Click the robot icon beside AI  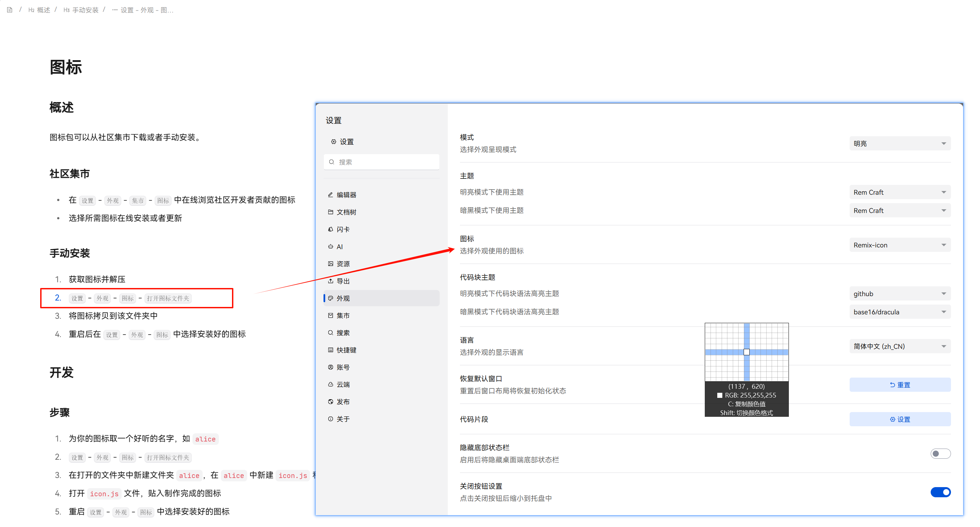click(x=330, y=246)
